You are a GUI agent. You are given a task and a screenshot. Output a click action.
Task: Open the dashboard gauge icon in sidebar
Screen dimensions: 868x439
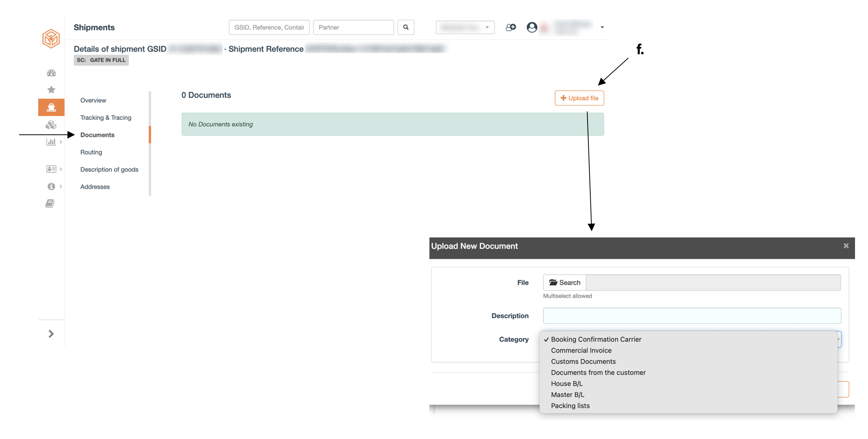(51, 73)
